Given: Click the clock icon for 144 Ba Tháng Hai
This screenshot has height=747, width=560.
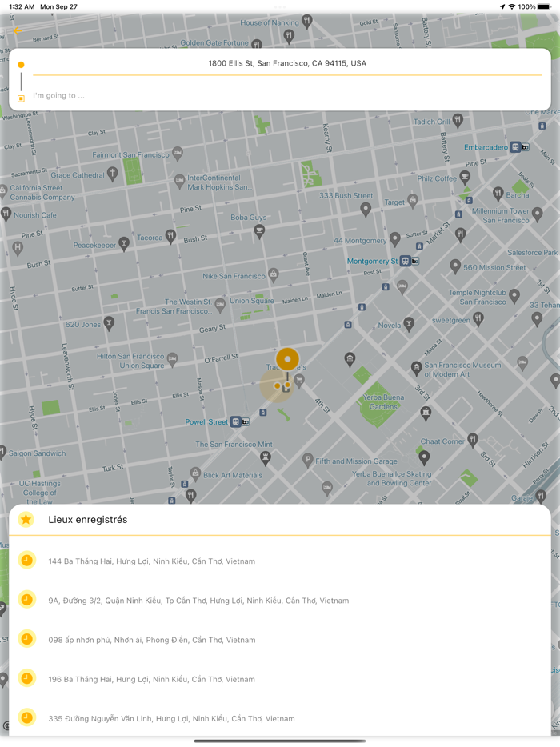Looking at the screenshot, I should click(x=26, y=561).
